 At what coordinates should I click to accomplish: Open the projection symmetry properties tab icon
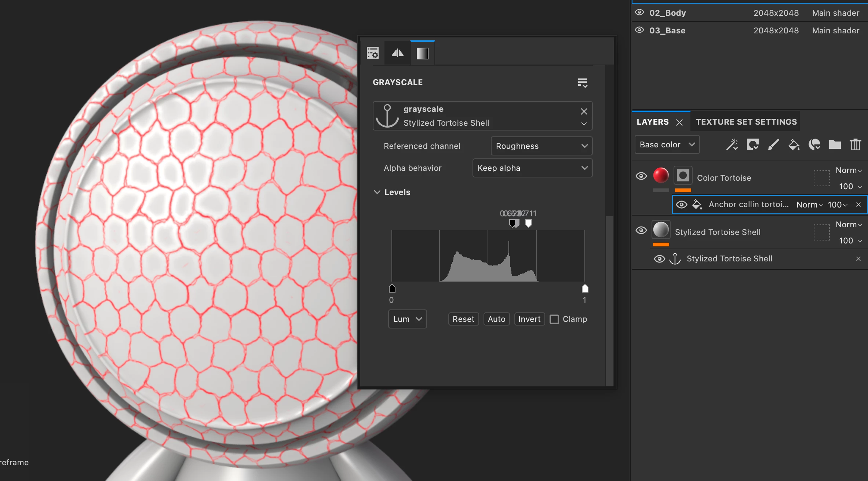coord(397,54)
